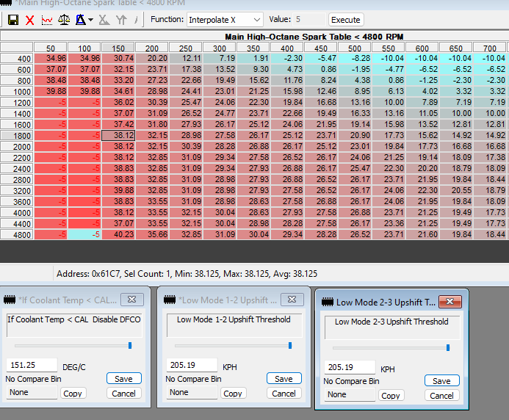Image resolution: width=509 pixels, height=420 pixels.
Task: Click the 151.25 DEG/C value field
Action: pyautogui.click(x=32, y=365)
